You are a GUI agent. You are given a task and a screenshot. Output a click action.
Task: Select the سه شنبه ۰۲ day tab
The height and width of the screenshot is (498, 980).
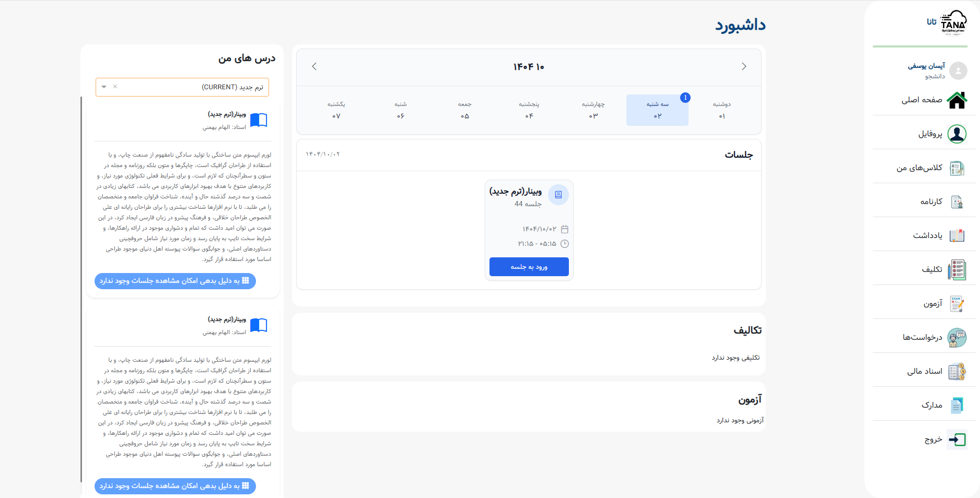(657, 110)
